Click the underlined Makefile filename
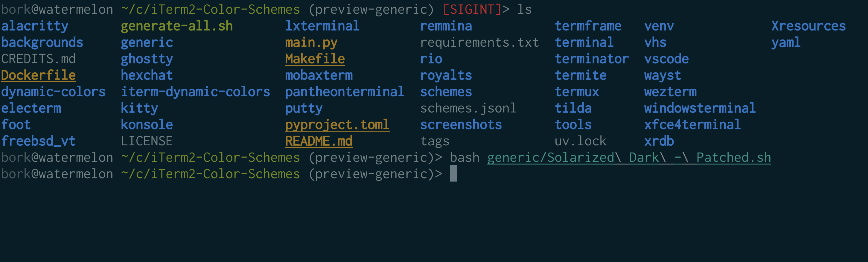Screen dimensions: 868x262 [x=315, y=59]
